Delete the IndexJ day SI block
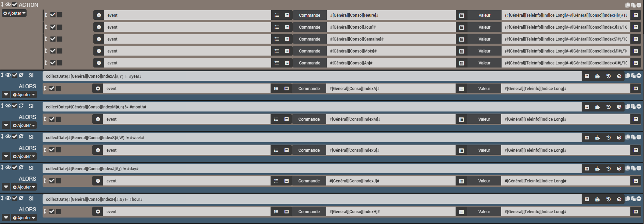Screen dimensions: 644x224 coord(639,168)
